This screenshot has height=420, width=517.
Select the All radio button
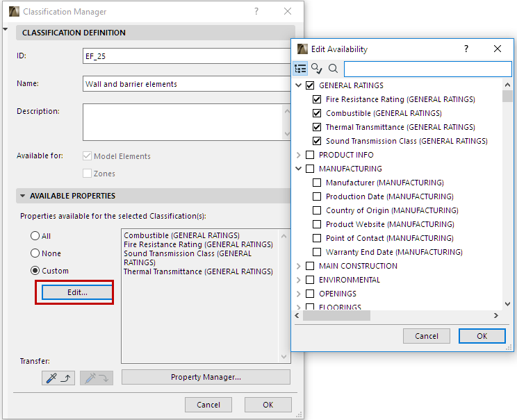coord(35,236)
